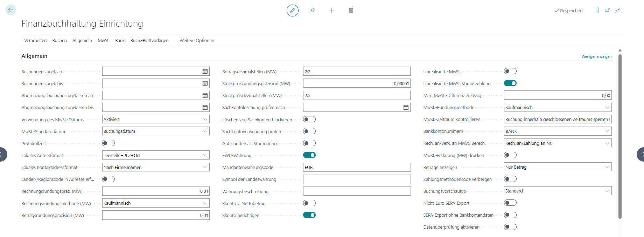644x237 pixels.
Task: Open calendar for Sachkontolöschung prüfen nach
Action: (406, 107)
